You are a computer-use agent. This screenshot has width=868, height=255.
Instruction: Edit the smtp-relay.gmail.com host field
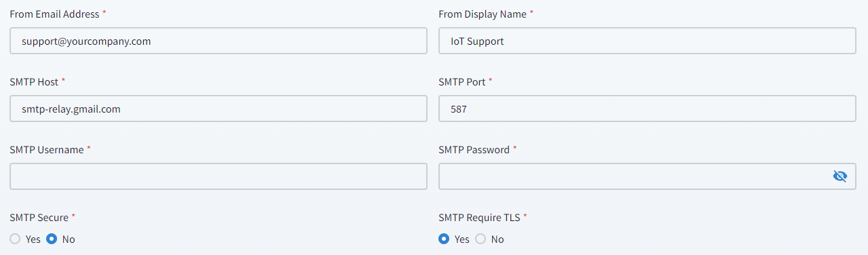tap(219, 109)
